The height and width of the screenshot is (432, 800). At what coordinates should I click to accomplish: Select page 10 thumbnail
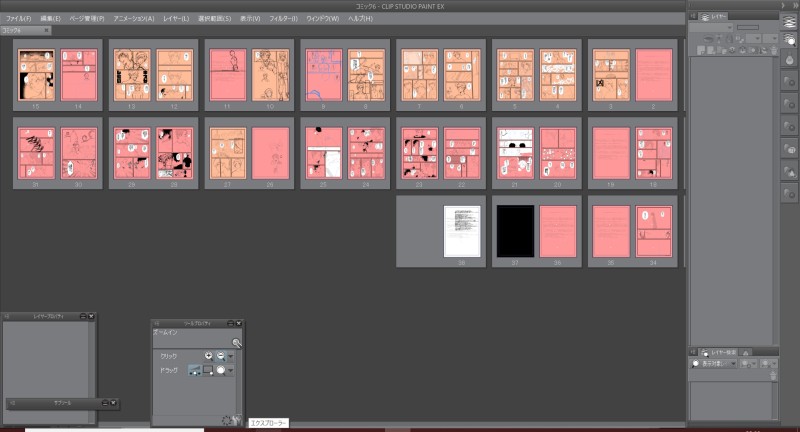coord(270,75)
